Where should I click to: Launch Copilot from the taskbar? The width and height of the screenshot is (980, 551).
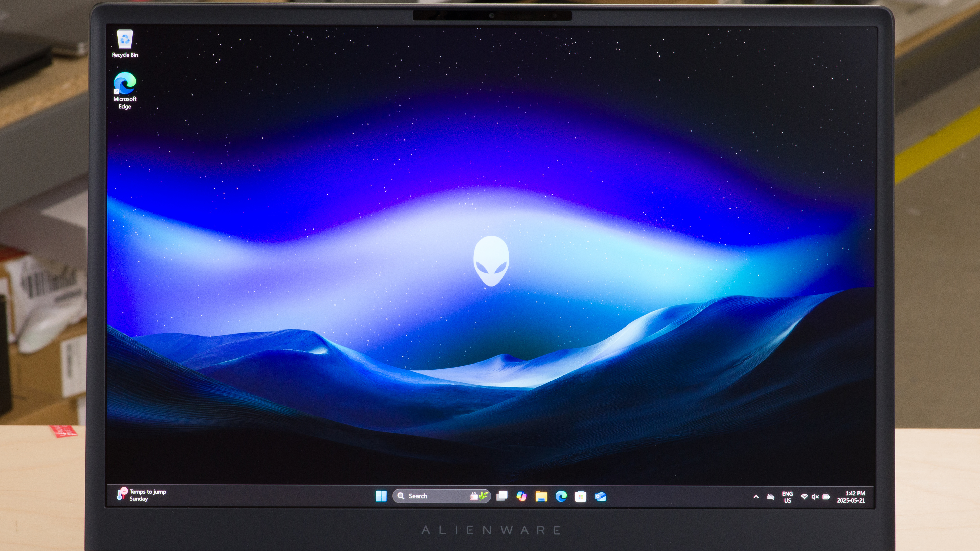click(x=522, y=496)
